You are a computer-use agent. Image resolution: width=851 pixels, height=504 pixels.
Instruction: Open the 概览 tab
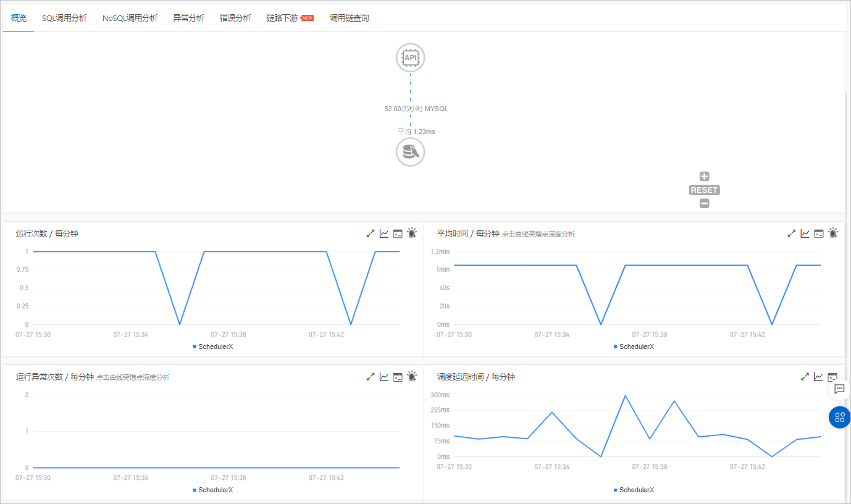pos(19,18)
